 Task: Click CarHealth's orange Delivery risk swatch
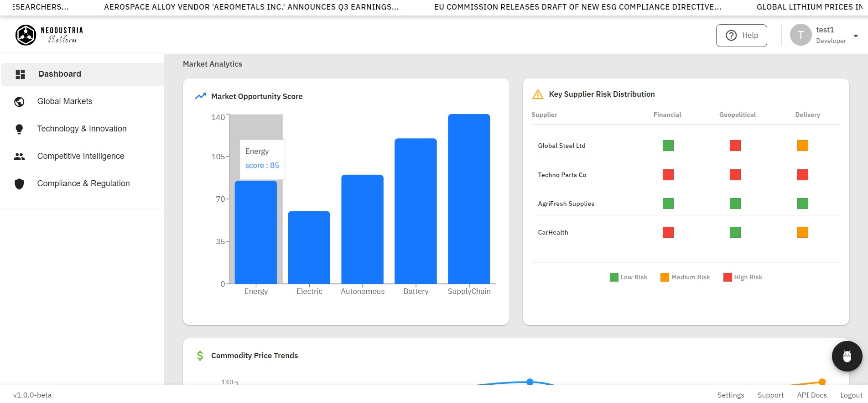(x=802, y=232)
